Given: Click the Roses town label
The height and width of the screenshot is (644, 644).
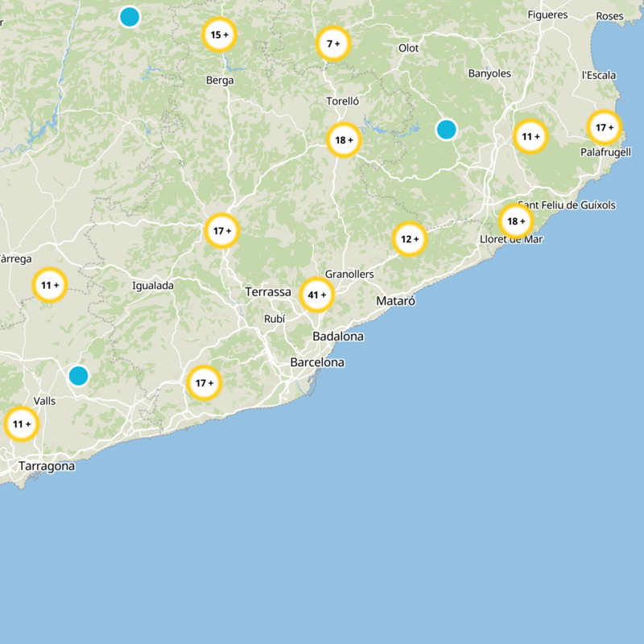Looking at the screenshot, I should pos(609,16).
